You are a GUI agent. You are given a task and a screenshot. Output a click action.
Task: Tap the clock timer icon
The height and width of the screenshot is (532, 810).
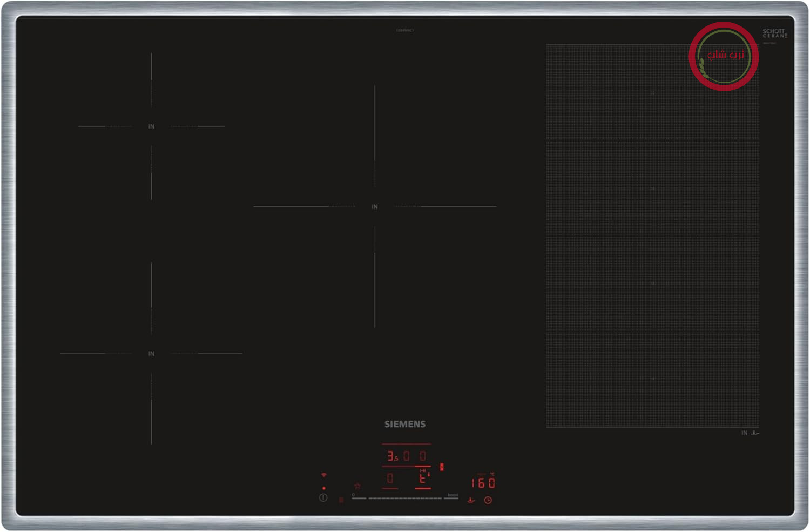[x=488, y=500]
